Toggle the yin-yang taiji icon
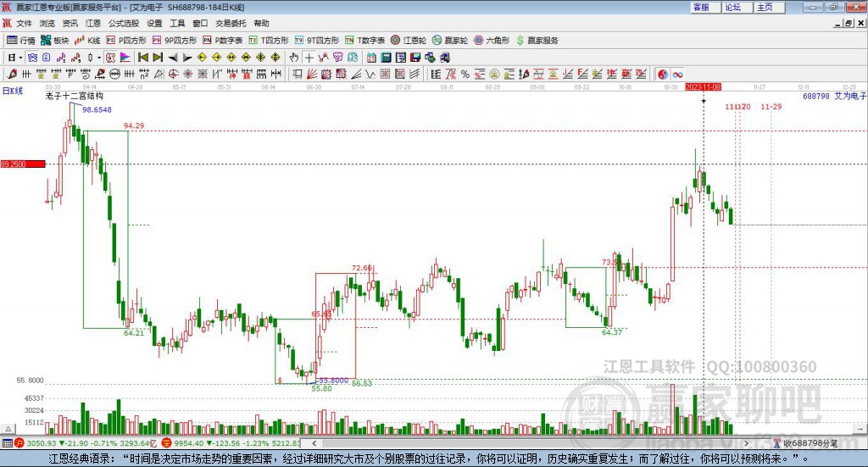The width and height of the screenshot is (868, 467). [663, 74]
